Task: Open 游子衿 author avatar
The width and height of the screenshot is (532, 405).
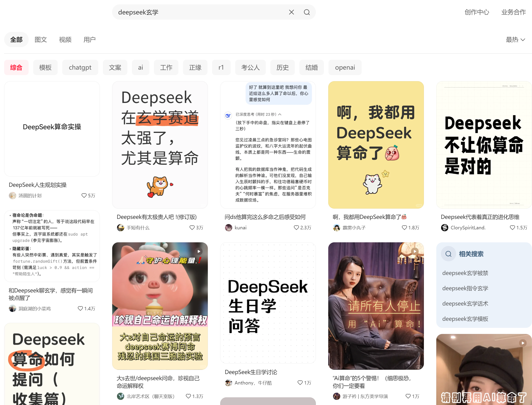Action: point(336,396)
